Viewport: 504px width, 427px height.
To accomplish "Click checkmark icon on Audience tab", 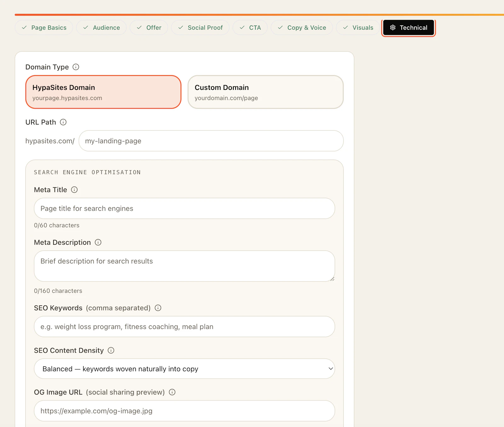I will (86, 27).
